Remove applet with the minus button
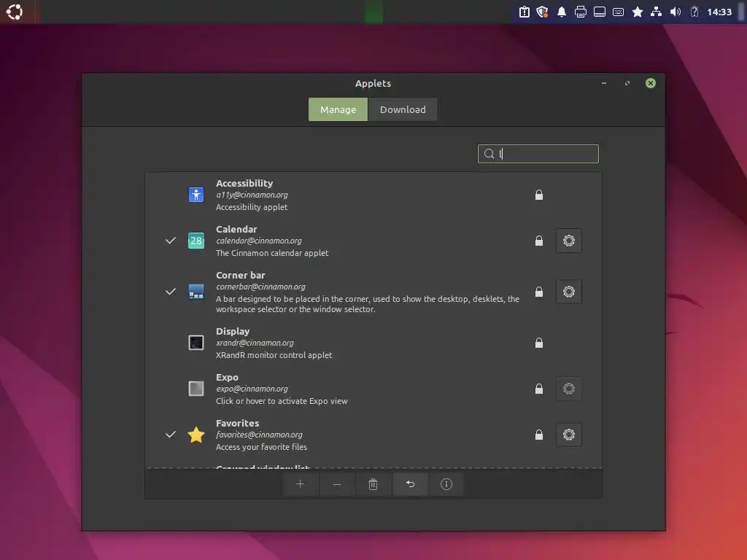Viewport: 747px width, 560px height. coord(337,484)
